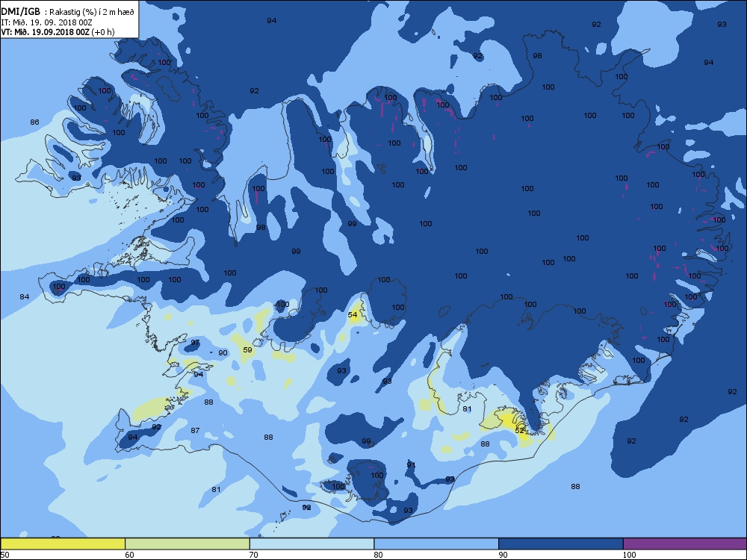This screenshot has width=747, height=560.
Task: Click the yellow 50–60 legend swatch
Action: click(x=63, y=544)
